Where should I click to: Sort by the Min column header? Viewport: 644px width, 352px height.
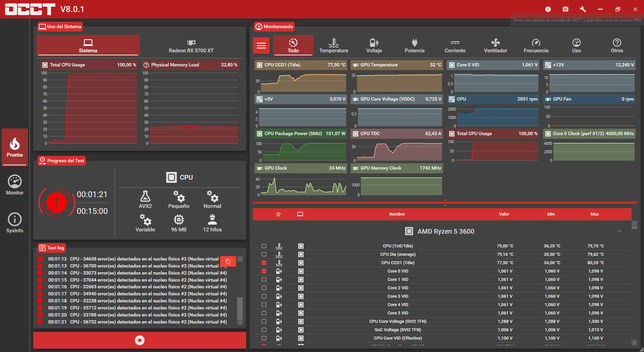coord(551,214)
